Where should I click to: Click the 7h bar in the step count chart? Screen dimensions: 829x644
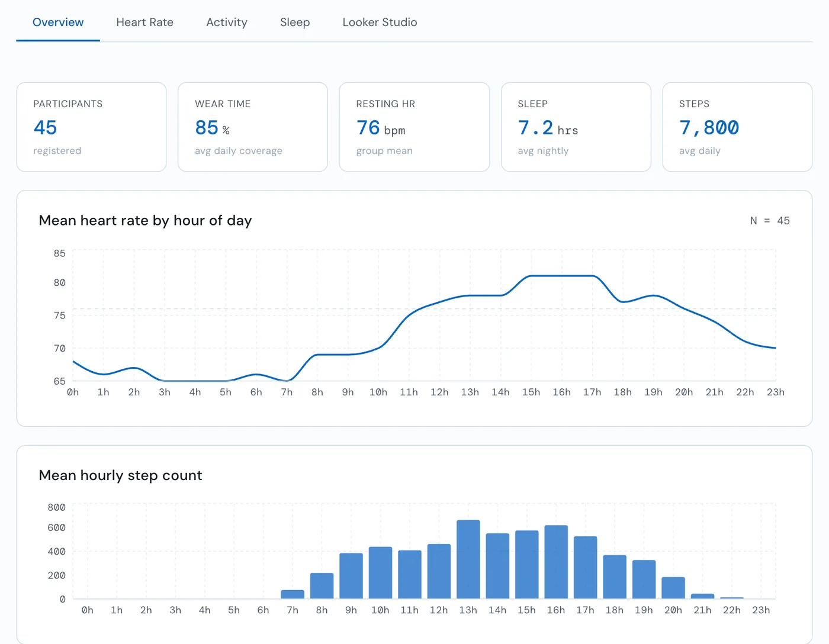click(293, 594)
